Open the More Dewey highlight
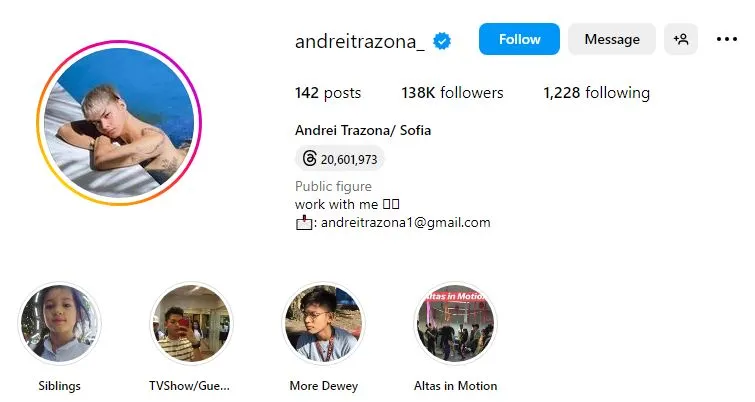Screen dimensions: 755x402 click(x=323, y=323)
